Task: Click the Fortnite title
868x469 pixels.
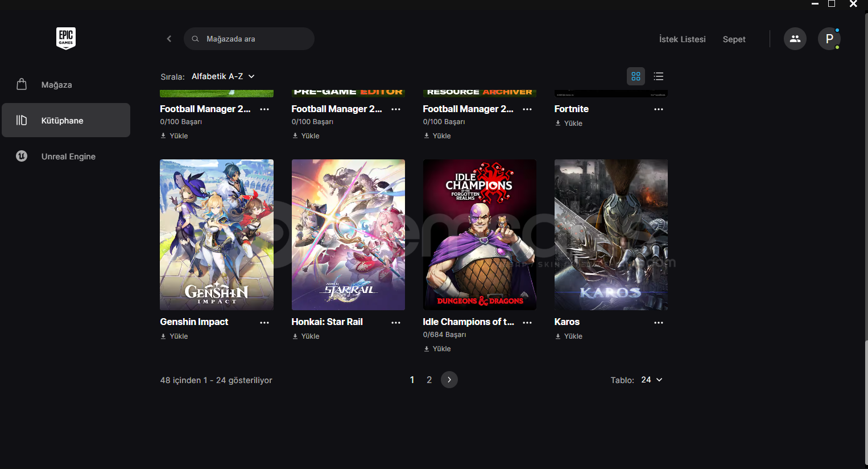Action: [571, 109]
